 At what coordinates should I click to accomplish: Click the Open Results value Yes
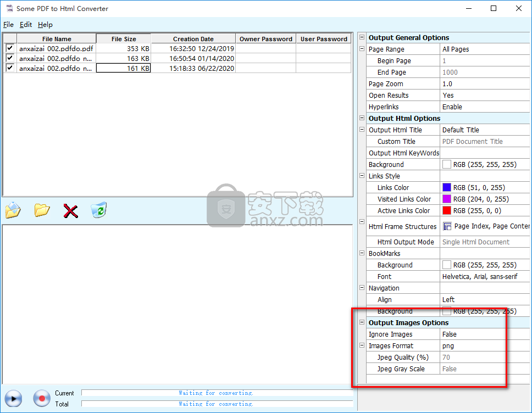pos(485,95)
